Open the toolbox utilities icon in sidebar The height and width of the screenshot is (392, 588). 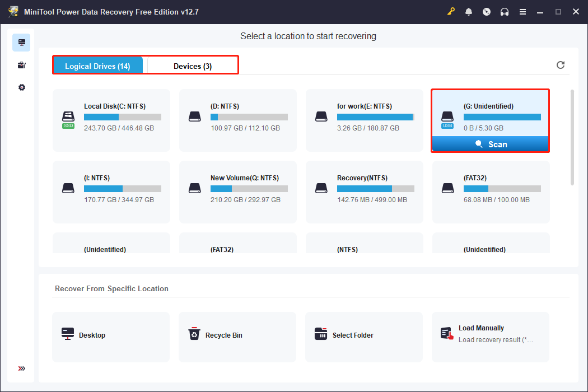click(x=22, y=65)
